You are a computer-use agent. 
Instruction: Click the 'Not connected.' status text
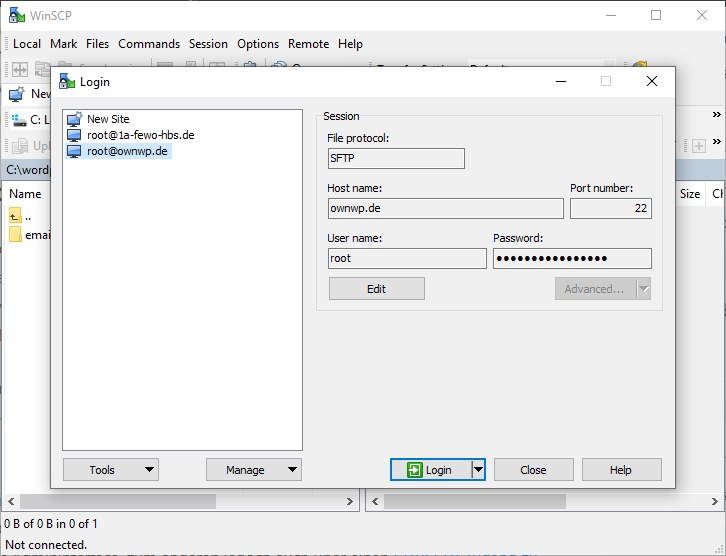[46, 544]
